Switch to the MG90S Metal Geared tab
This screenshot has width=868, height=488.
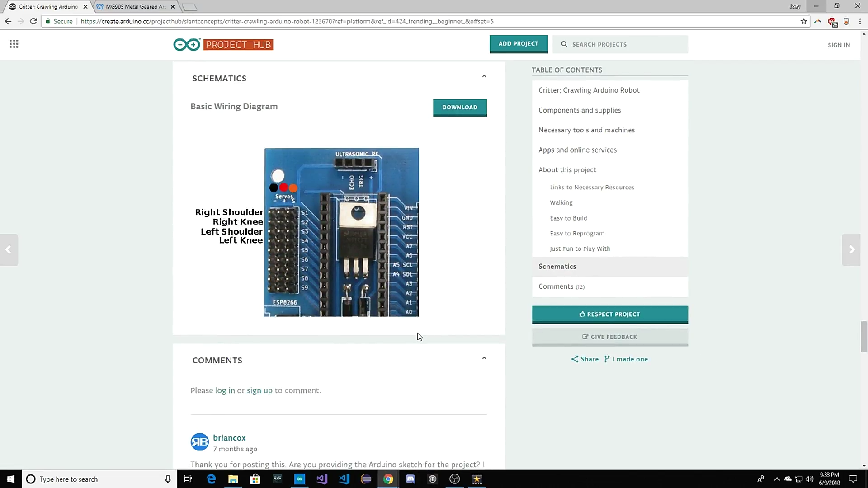click(x=135, y=7)
